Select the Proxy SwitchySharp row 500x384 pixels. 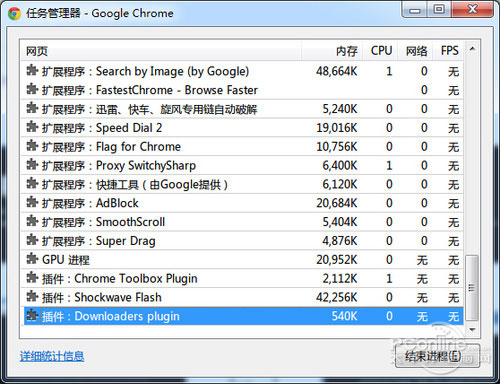[x=242, y=165]
